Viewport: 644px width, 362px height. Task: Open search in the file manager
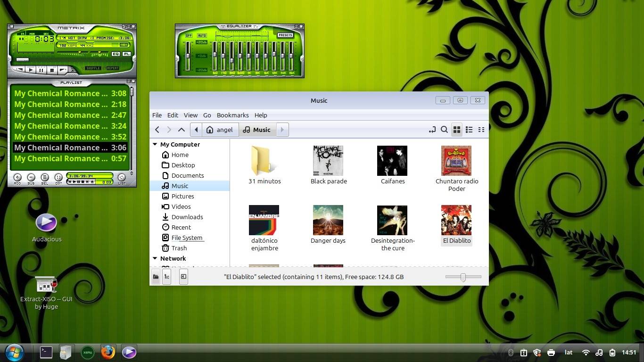444,130
